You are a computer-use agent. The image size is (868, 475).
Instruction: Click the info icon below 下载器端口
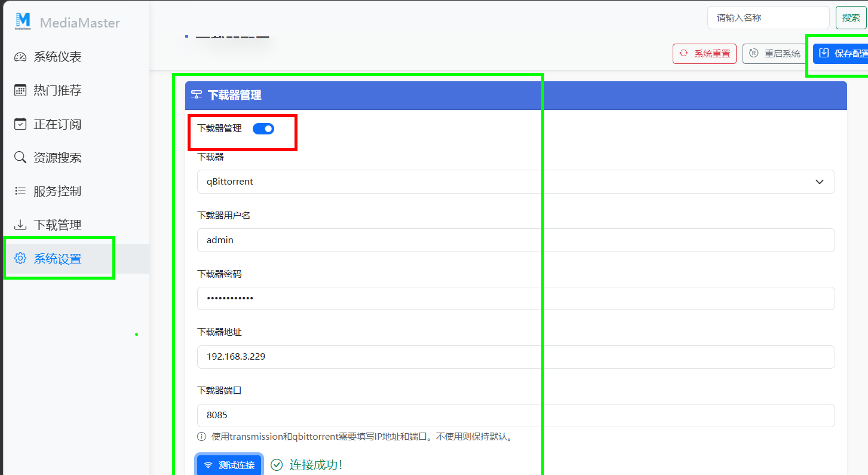click(x=201, y=436)
